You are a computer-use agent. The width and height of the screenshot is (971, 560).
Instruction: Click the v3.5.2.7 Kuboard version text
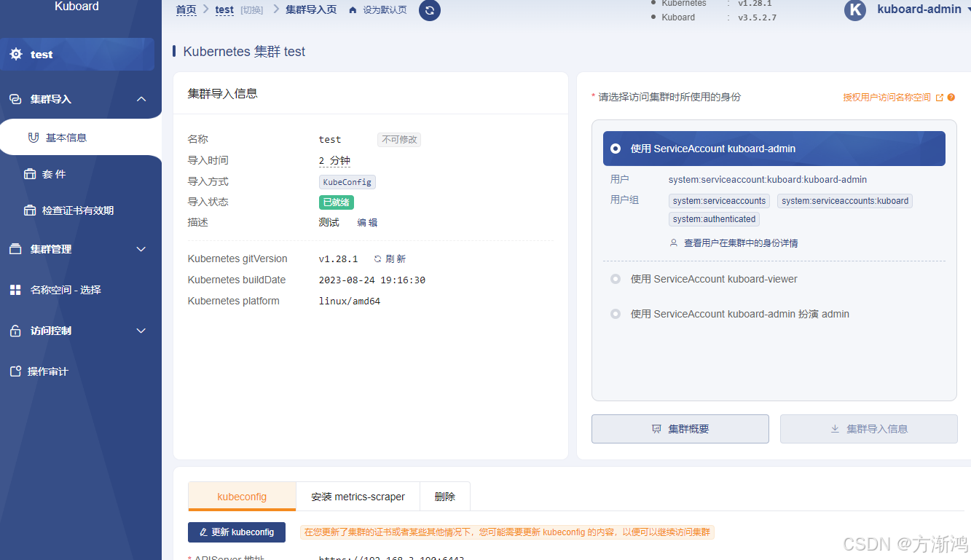757,17
